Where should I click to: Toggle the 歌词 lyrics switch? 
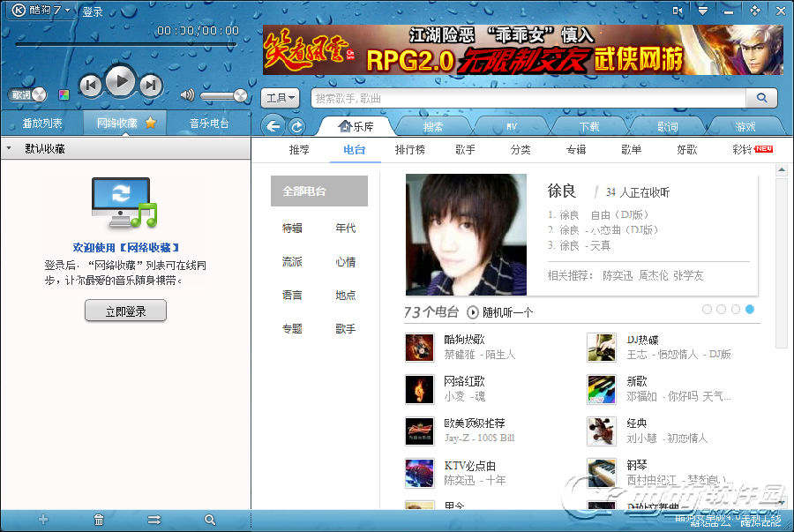pyautogui.click(x=26, y=95)
